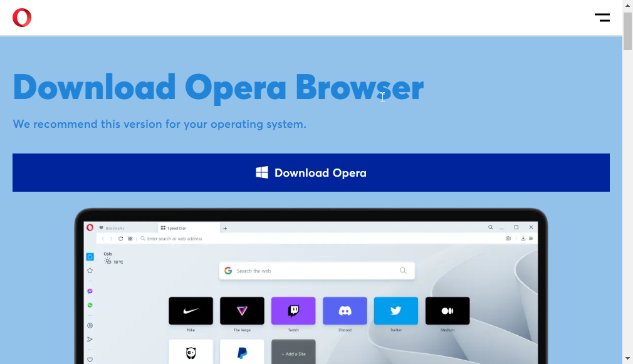Click the reload icon in mockup toolbar

coord(120,239)
